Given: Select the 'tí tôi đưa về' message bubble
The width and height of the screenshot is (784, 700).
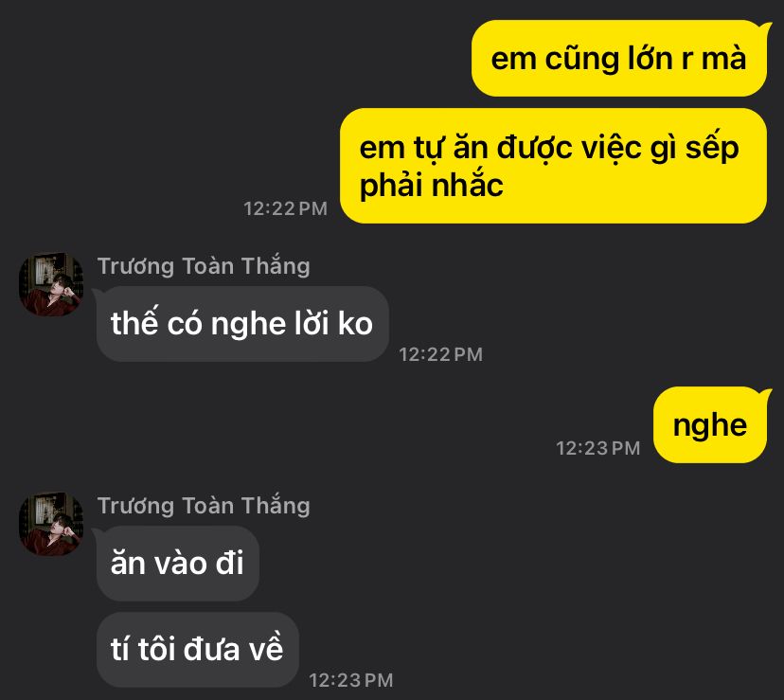Looking at the screenshot, I should pos(198,650).
